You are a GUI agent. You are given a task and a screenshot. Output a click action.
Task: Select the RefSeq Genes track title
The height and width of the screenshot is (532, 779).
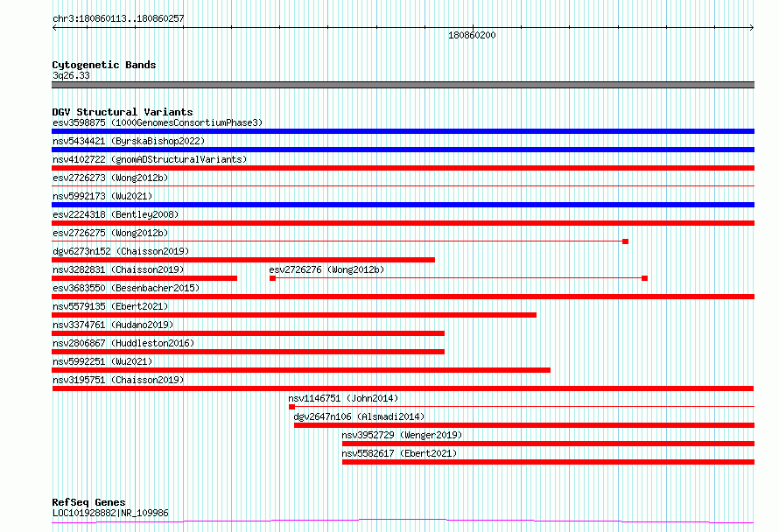[88, 502]
